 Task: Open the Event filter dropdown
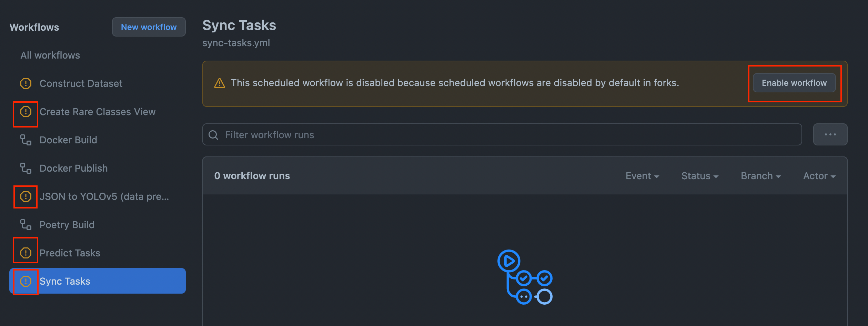[x=642, y=176]
